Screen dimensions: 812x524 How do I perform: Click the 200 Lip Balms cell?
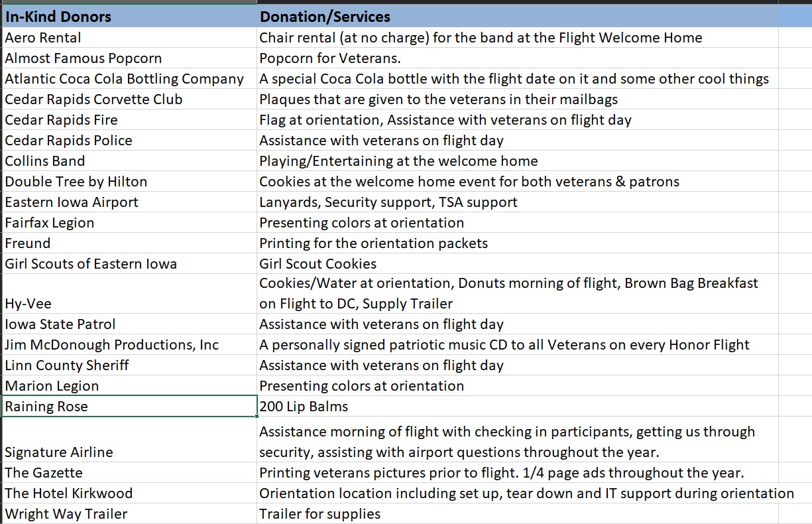517,407
